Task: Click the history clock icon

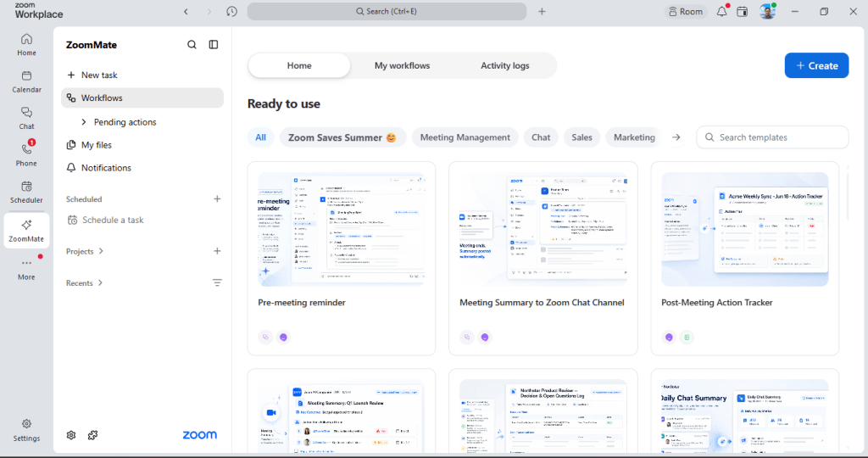Action: (231, 11)
